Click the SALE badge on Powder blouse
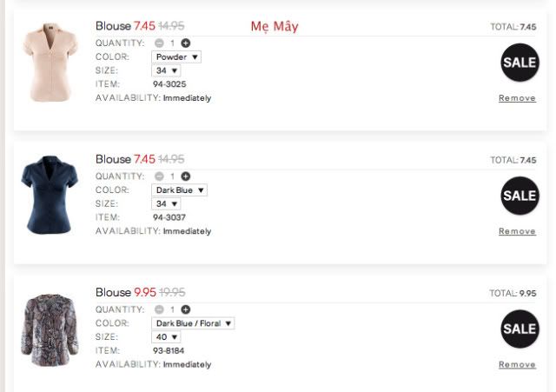 click(520, 63)
